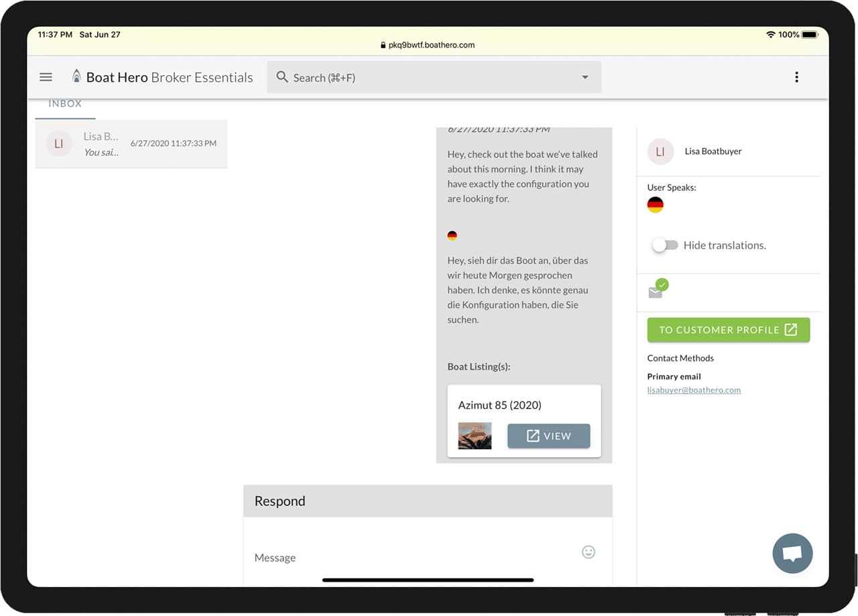Viewport: 858px width, 616px height.
Task: Toggle the Hide translations switch
Action: pos(665,245)
